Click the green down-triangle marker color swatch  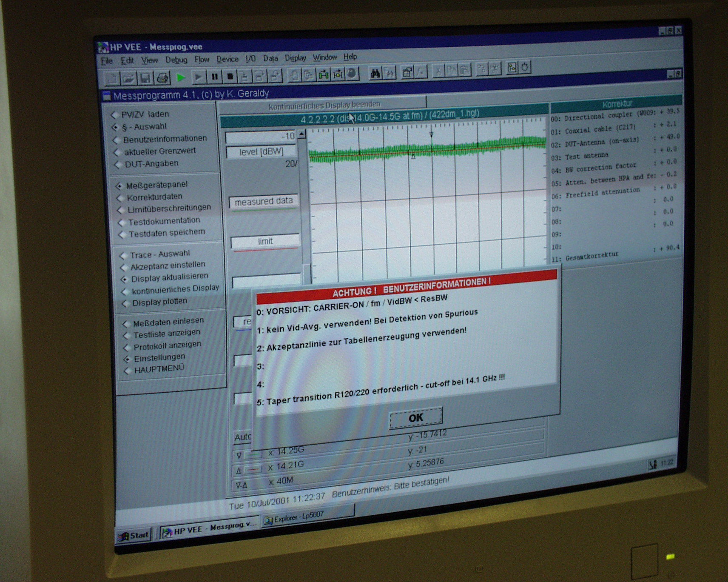click(253, 454)
